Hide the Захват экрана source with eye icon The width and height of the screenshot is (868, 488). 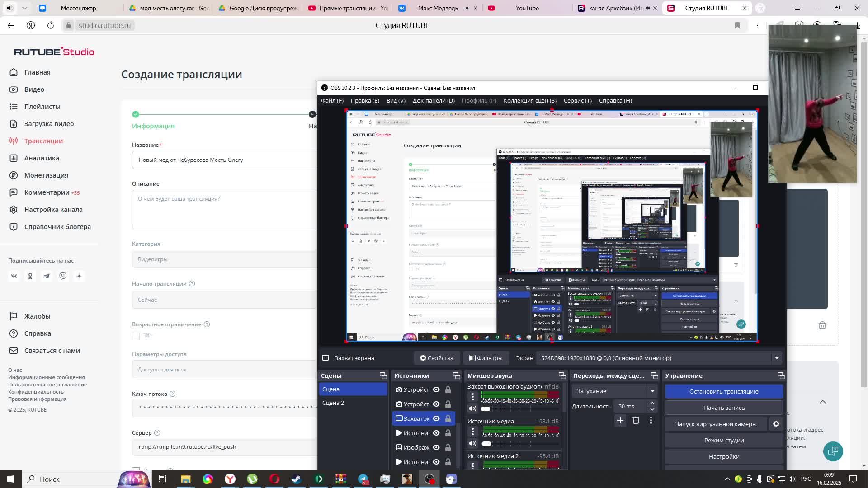pyautogui.click(x=436, y=418)
